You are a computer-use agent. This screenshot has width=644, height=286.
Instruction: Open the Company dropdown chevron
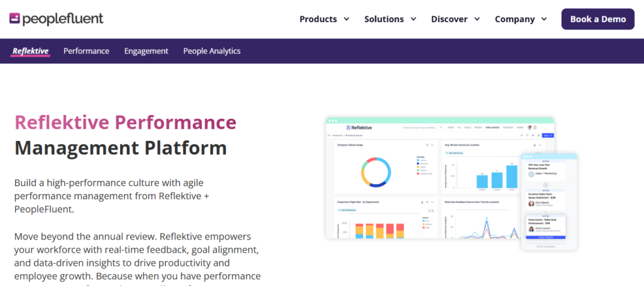545,19
